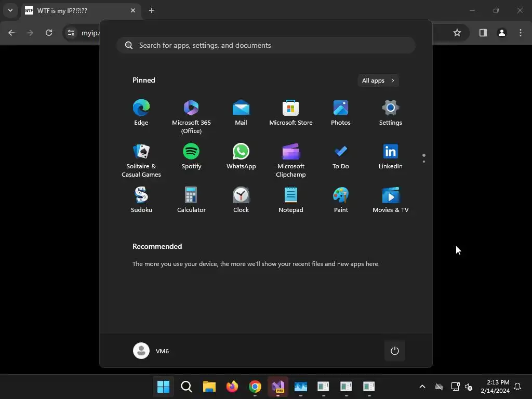Launch WhatsApp

241,156
